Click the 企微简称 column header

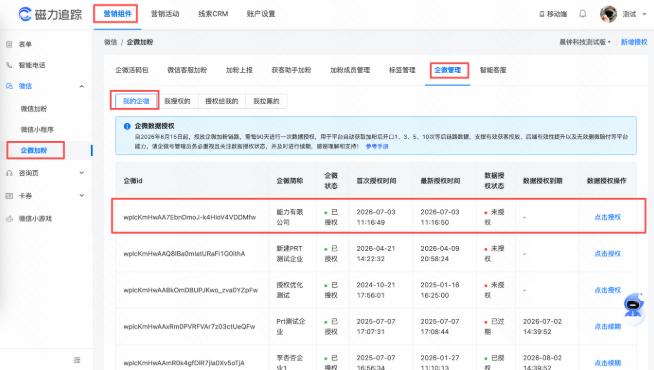tap(290, 181)
